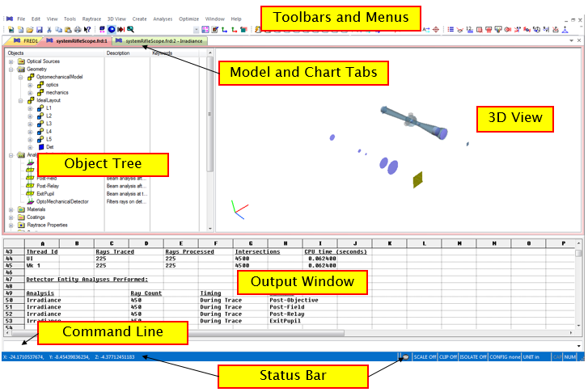The height and width of the screenshot is (392, 588).
Task: Click the Cut scissors icon
Action: (49, 29)
